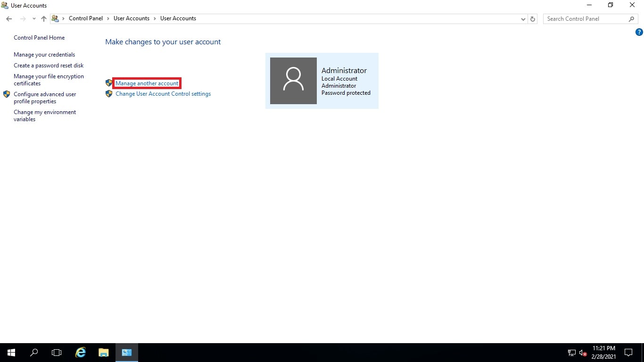Click the Administrator account picture
Screen dimensions: 644x362
tap(293, 81)
